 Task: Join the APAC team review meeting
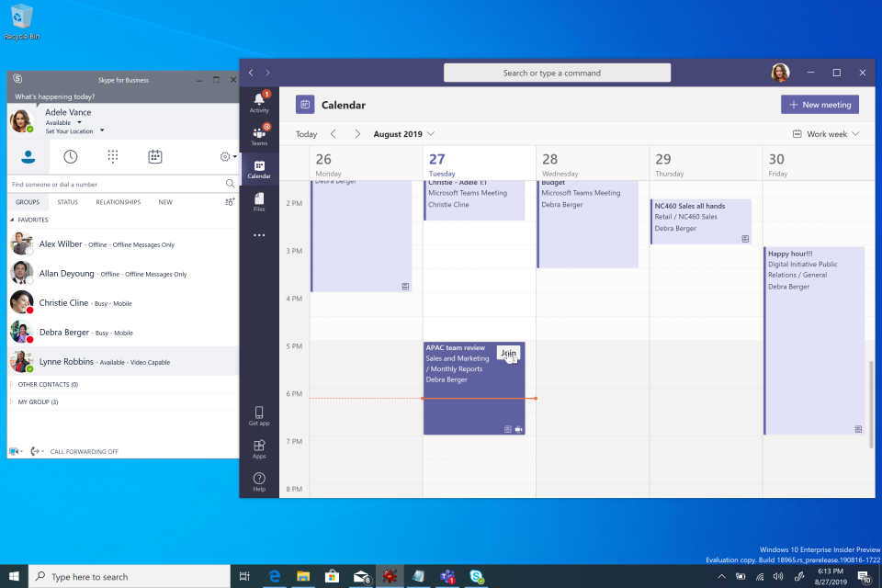click(508, 352)
